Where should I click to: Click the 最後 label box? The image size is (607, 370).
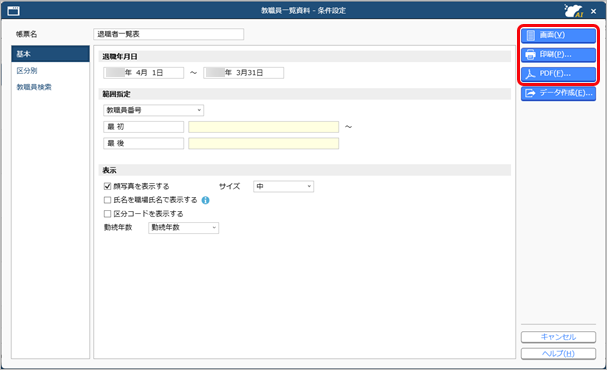pos(143,144)
